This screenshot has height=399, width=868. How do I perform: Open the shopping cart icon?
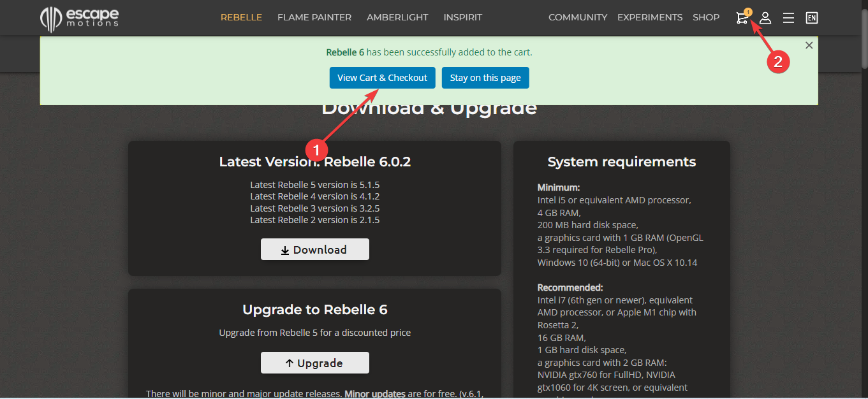(742, 18)
